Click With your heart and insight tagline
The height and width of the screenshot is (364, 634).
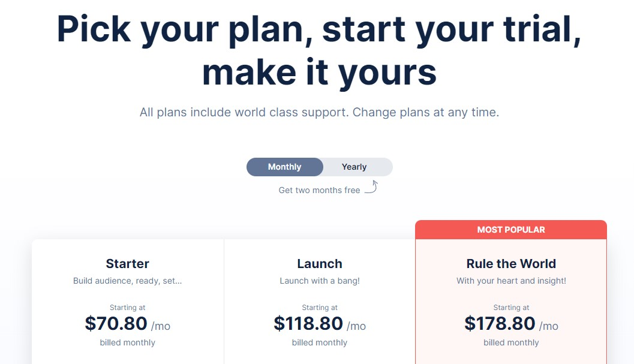click(511, 281)
